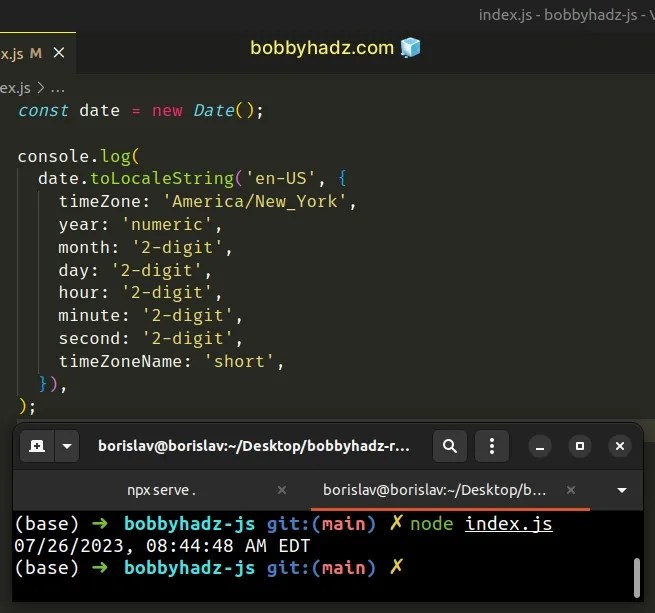This screenshot has width=655, height=613.
Task: Click the toLocaleString method name
Action: 162,178
